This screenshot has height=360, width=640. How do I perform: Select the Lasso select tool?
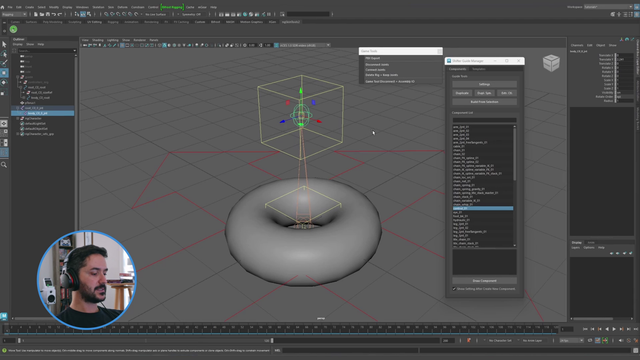(4, 54)
